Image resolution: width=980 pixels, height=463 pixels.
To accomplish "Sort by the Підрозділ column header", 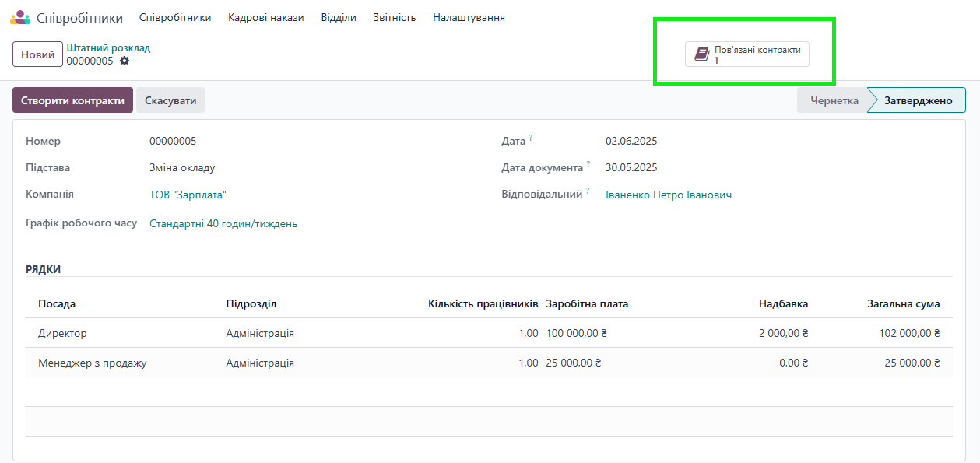I will 251,303.
